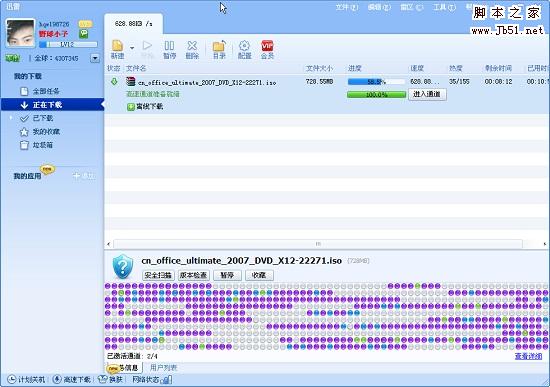This screenshot has width=550, height=387.
Task: Click the red VIP 会员 icon
Action: pos(267,49)
